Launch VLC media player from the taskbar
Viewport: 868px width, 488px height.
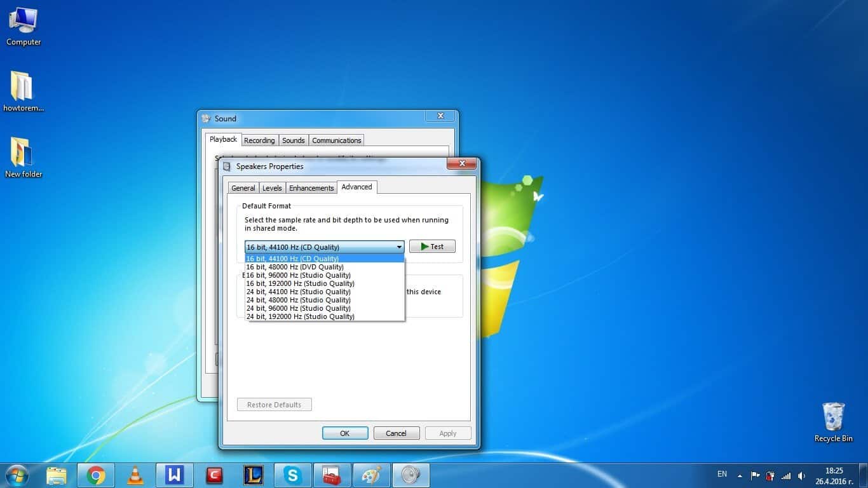point(135,475)
